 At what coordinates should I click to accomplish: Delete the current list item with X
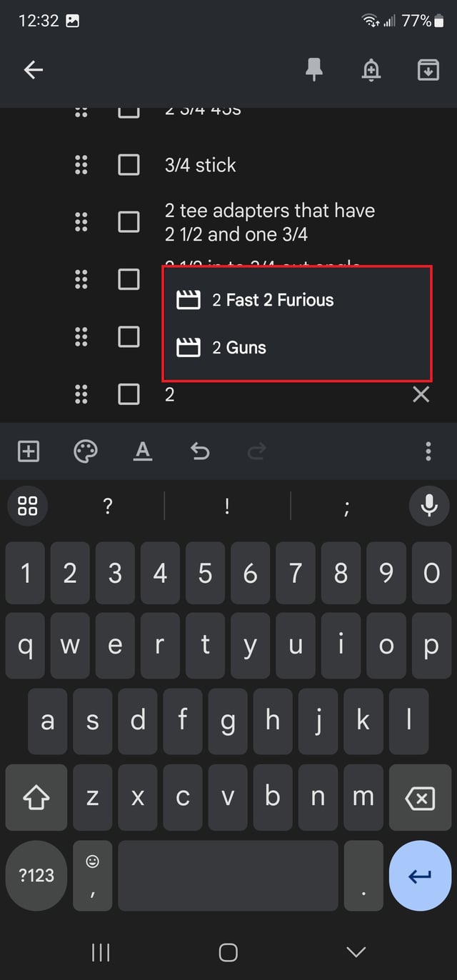421,394
